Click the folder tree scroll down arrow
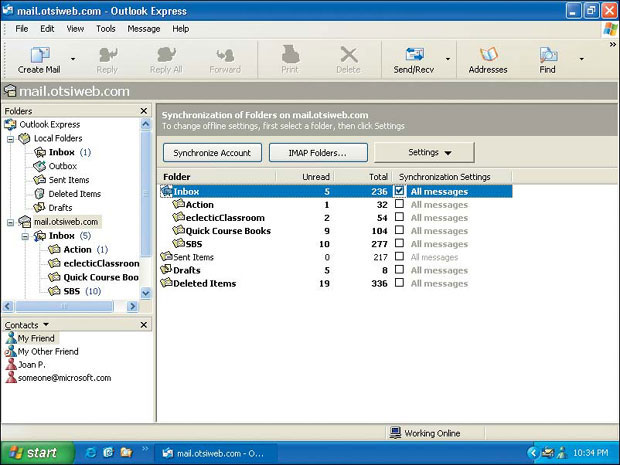This screenshot has height=465, width=620. click(x=146, y=293)
